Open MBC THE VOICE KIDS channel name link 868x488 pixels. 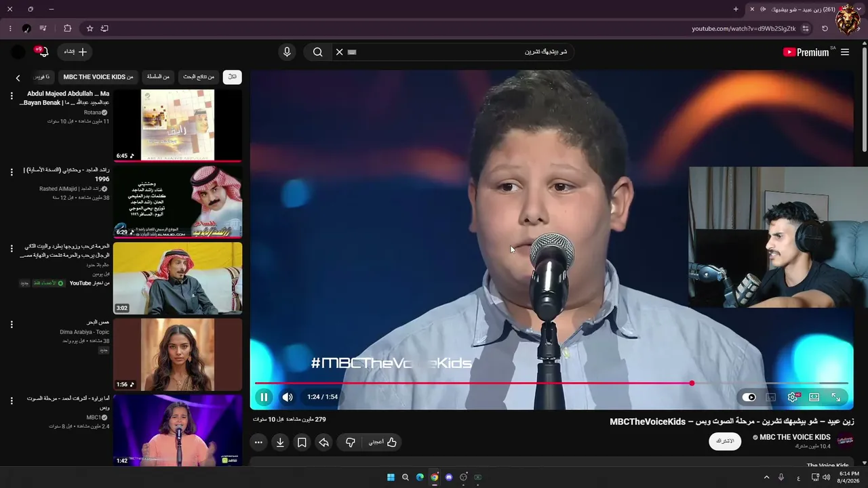coord(795,437)
